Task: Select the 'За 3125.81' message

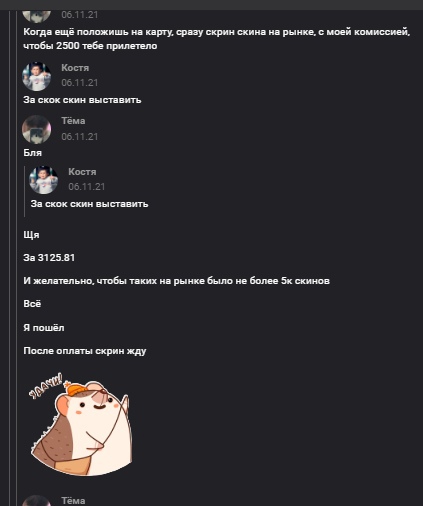Action: coord(49,258)
